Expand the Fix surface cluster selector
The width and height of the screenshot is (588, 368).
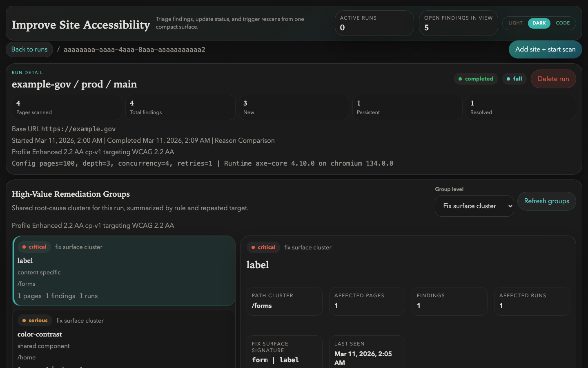474,206
